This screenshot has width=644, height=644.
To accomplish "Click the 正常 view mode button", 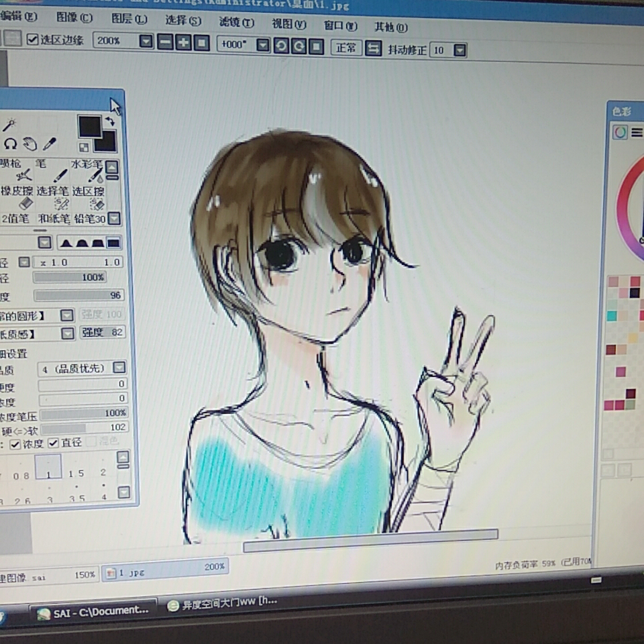I will click(346, 48).
